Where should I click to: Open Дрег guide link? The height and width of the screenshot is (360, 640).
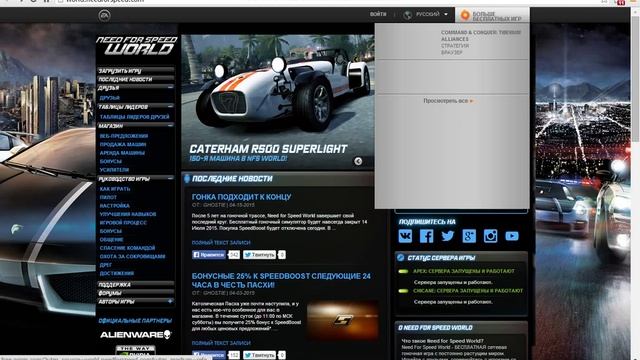106,265
